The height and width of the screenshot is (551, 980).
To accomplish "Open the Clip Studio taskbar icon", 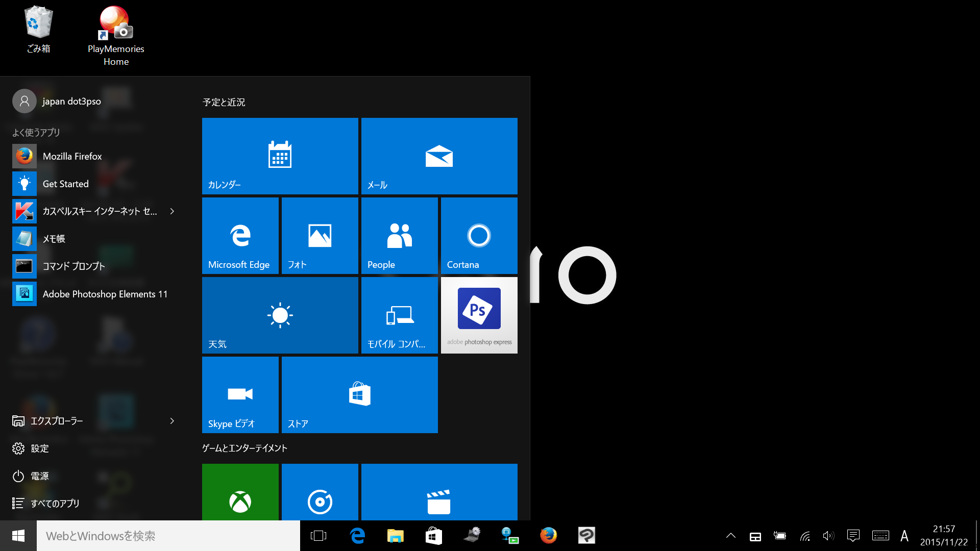I will click(586, 536).
